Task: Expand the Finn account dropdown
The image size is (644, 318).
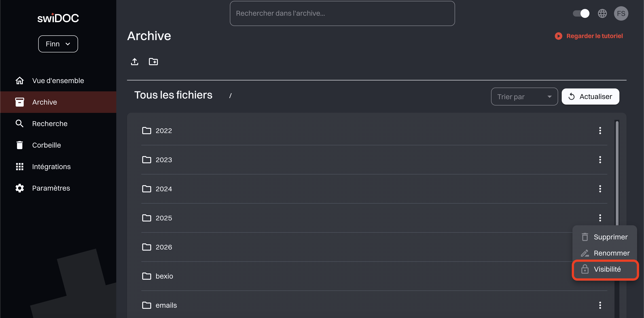Action: (58, 44)
